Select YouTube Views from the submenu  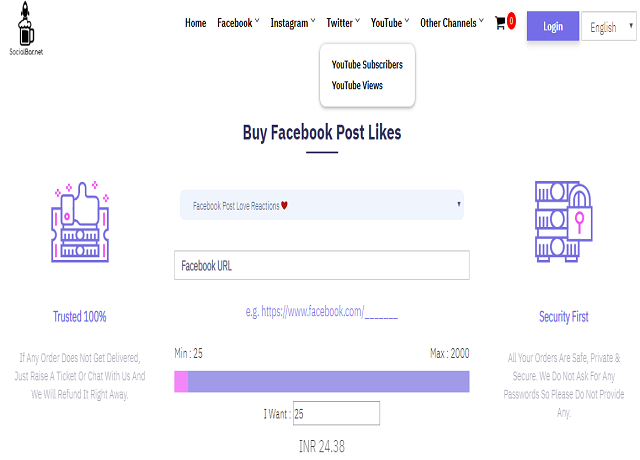click(357, 85)
